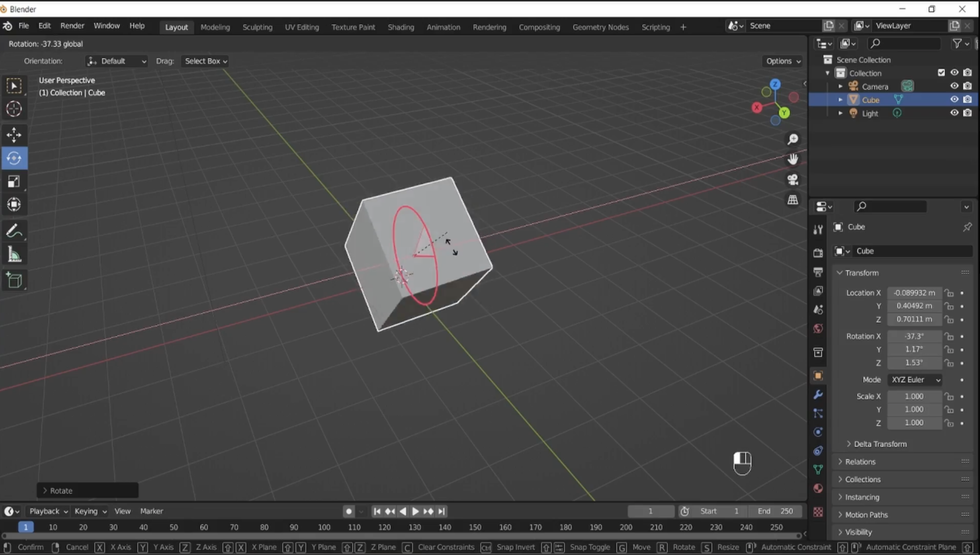Open the Orientation Default dropdown
Image resolution: width=980 pixels, height=555 pixels.
pyautogui.click(x=116, y=61)
